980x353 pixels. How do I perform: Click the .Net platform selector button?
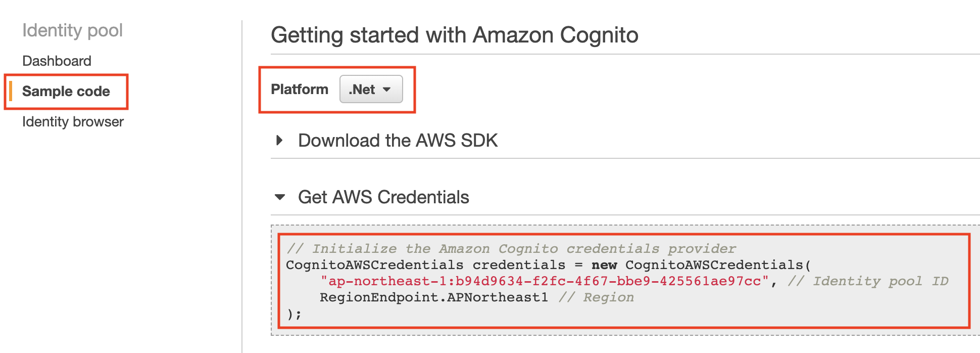[x=371, y=89]
